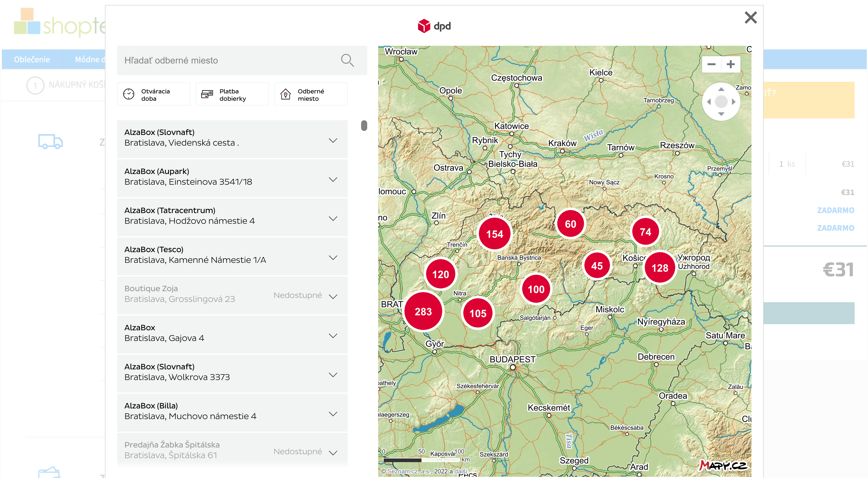
Task: Open the 154 pickup cluster marker
Action: tap(495, 234)
